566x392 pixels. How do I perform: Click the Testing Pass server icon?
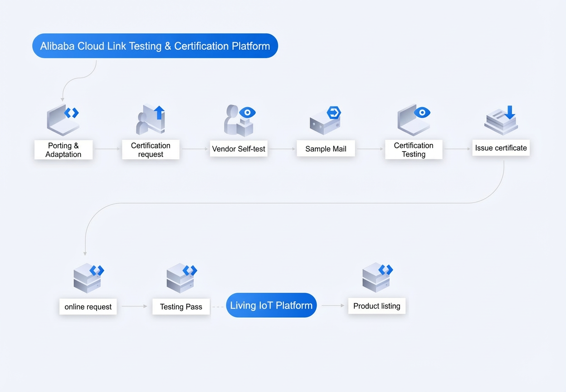pos(181,278)
